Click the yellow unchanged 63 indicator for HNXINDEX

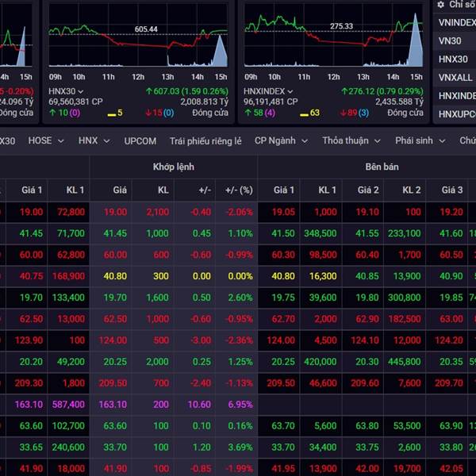pyautogui.click(x=309, y=113)
